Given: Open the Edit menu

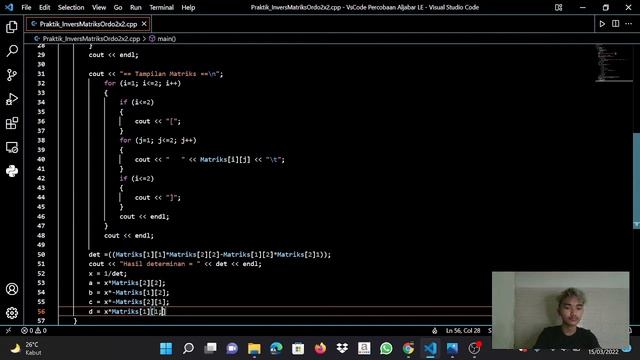Looking at the screenshot, I should pyautogui.click(x=44, y=7).
